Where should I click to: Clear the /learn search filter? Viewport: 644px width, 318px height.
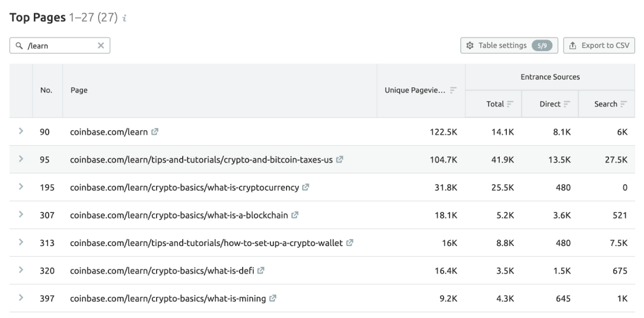[x=101, y=45]
